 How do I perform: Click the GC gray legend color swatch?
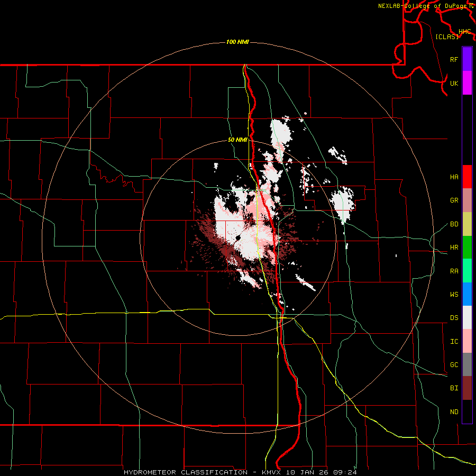[467, 364]
